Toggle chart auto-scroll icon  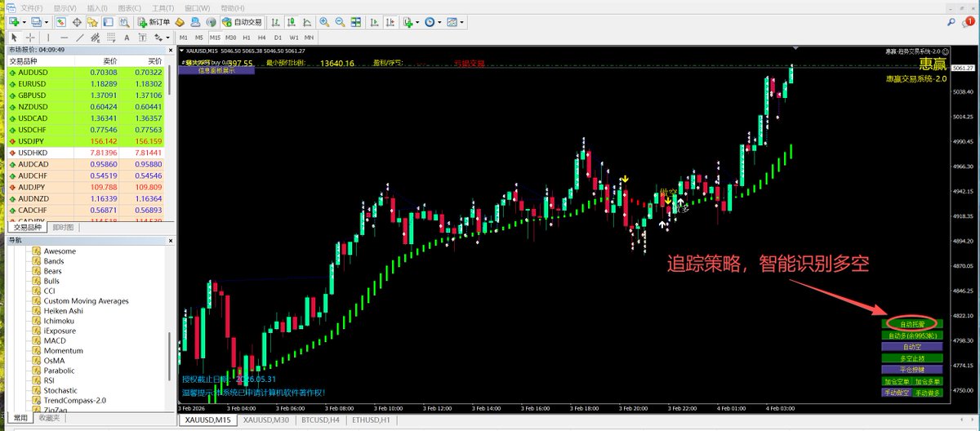pyautogui.click(x=374, y=22)
